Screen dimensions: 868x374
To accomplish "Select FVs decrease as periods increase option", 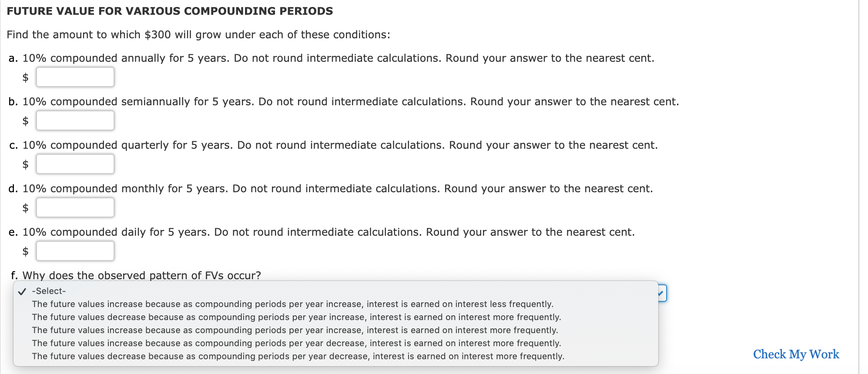I will coord(297,317).
